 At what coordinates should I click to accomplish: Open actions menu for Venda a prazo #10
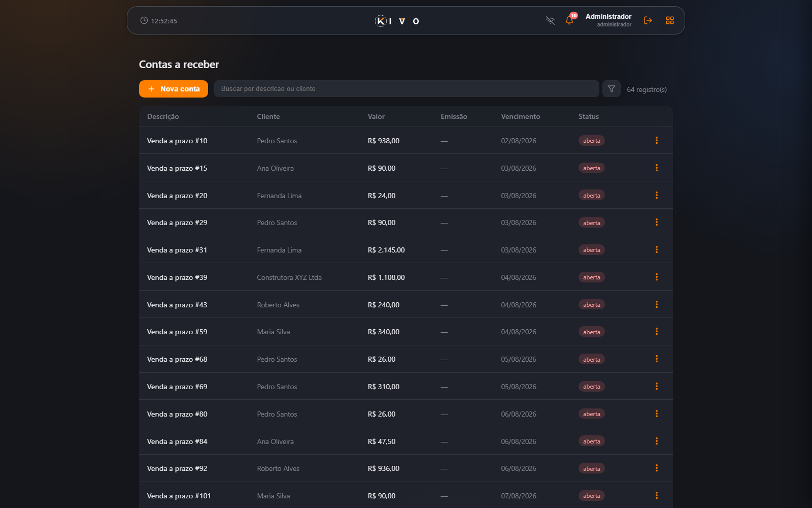[x=656, y=140]
